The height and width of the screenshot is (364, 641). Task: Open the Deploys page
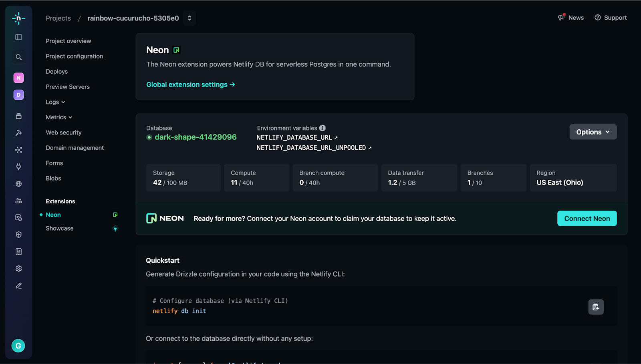pyautogui.click(x=57, y=72)
